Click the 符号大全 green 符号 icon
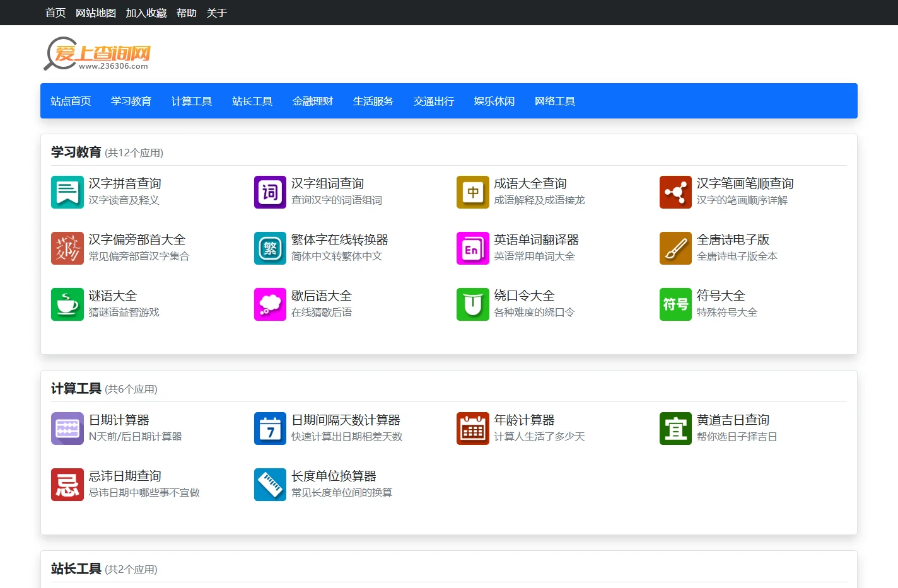The width and height of the screenshot is (898, 588). [x=675, y=304]
